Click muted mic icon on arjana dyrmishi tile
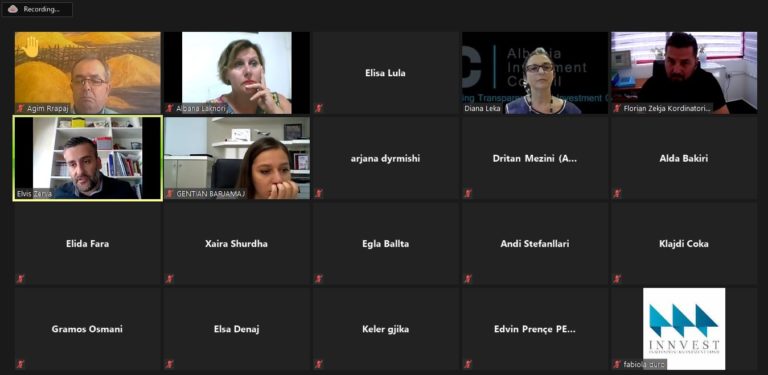 (319, 193)
